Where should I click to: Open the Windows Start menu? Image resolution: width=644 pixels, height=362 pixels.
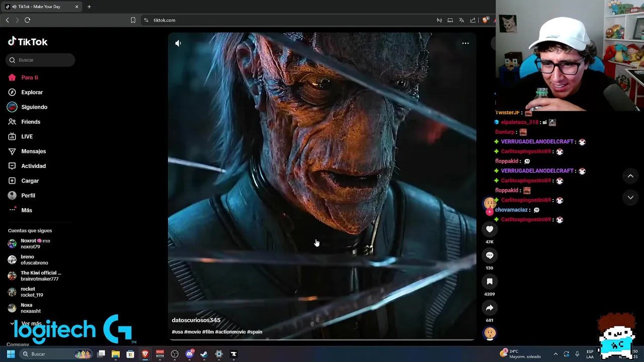click(x=11, y=354)
